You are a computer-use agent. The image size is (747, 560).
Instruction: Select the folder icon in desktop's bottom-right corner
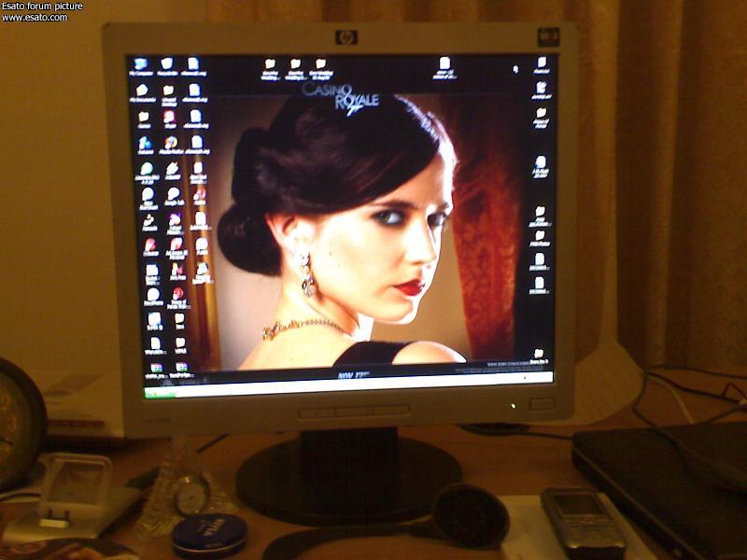click(539, 356)
